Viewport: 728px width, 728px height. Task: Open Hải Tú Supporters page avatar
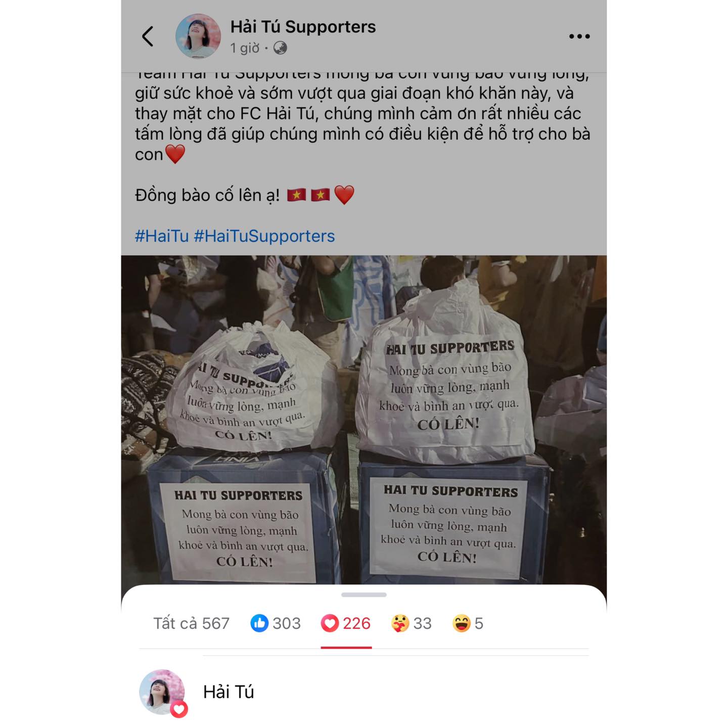[x=198, y=36]
